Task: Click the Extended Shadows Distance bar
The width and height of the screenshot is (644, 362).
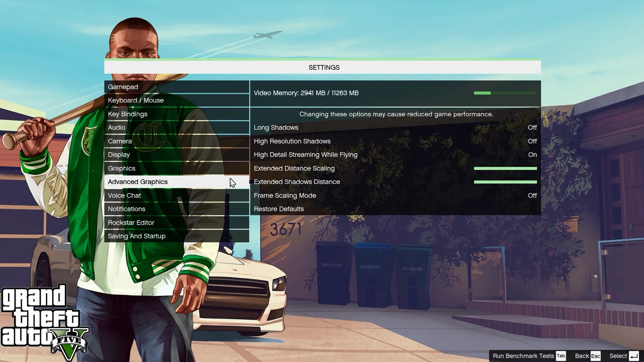Action: pyautogui.click(x=505, y=182)
